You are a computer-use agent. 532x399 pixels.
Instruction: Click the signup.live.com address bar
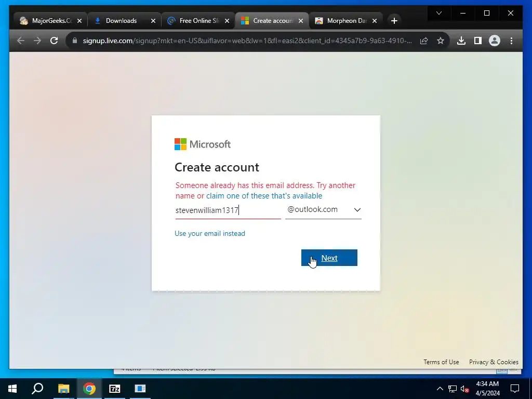coord(247,41)
